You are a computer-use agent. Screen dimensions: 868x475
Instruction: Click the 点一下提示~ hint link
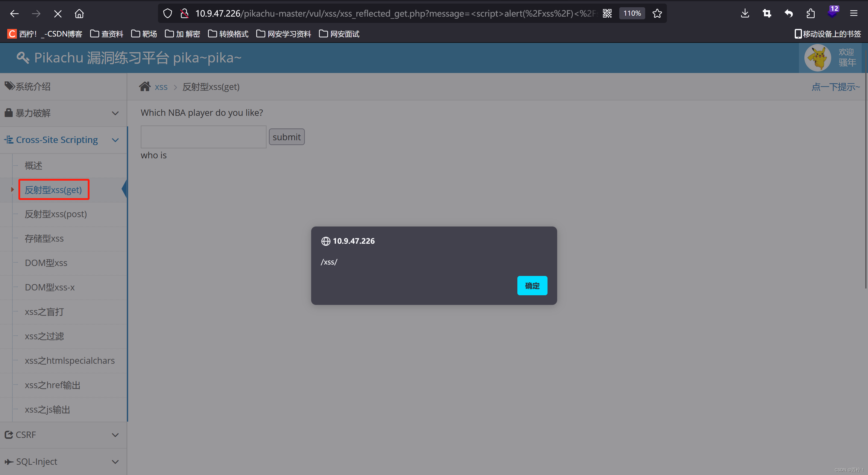835,87
